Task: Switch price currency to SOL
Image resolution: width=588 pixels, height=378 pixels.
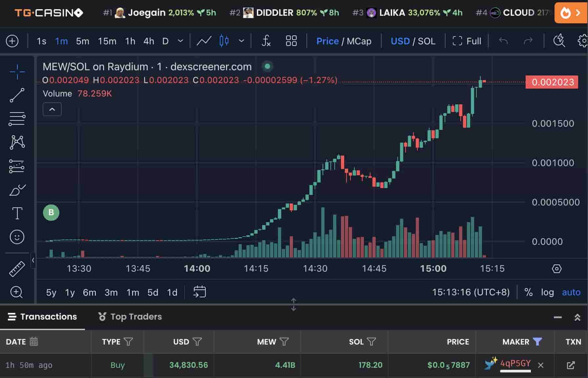Action: [x=427, y=41]
